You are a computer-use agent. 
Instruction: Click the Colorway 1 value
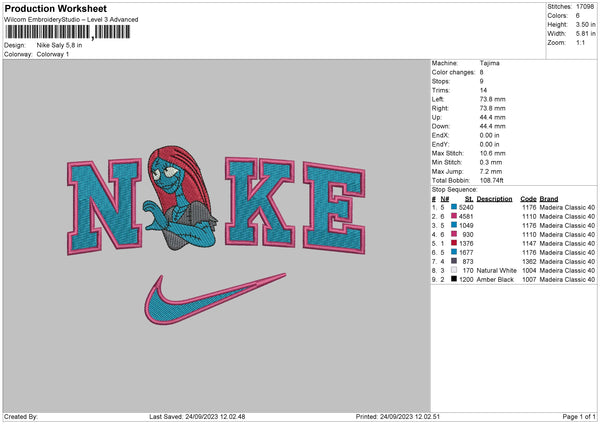[53, 54]
